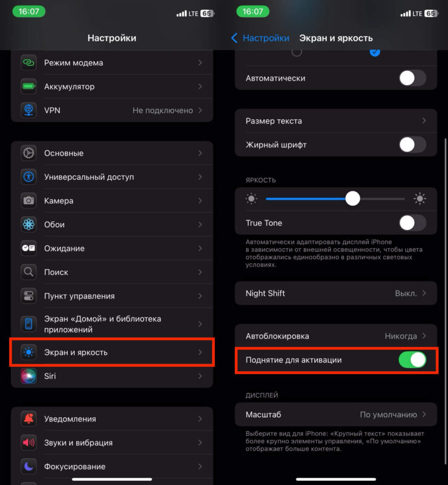Image resolution: width=448 pixels, height=485 pixels.
Task: Enable the Жирный шрифт switch
Action: pyautogui.click(x=412, y=145)
